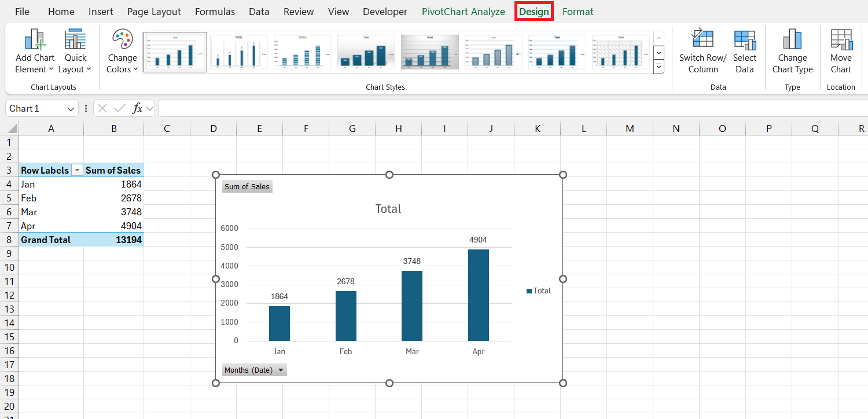Click Switch Row/Column in the Data group
The image size is (868, 419).
pos(702,51)
